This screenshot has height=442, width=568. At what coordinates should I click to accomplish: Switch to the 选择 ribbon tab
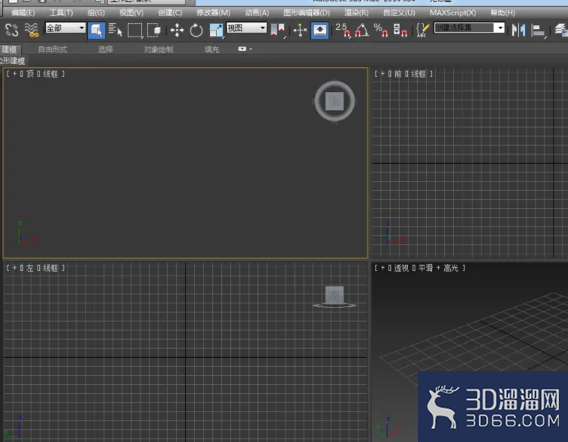point(105,50)
